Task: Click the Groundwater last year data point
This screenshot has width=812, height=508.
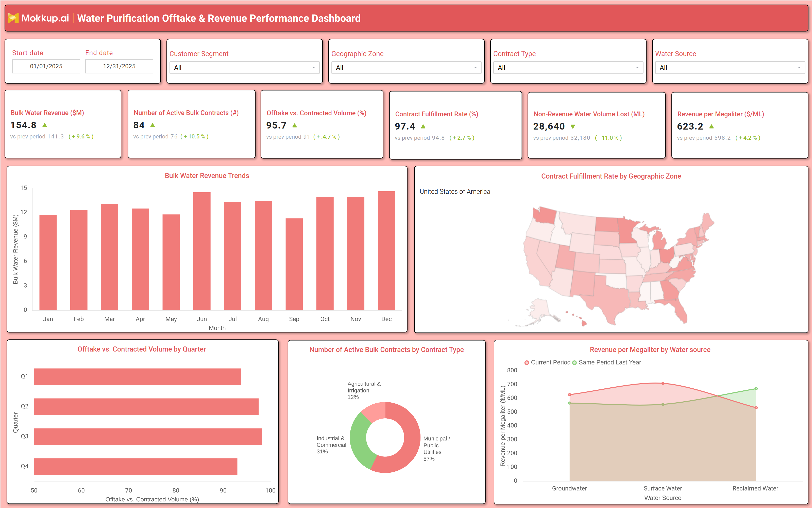Action: point(569,403)
